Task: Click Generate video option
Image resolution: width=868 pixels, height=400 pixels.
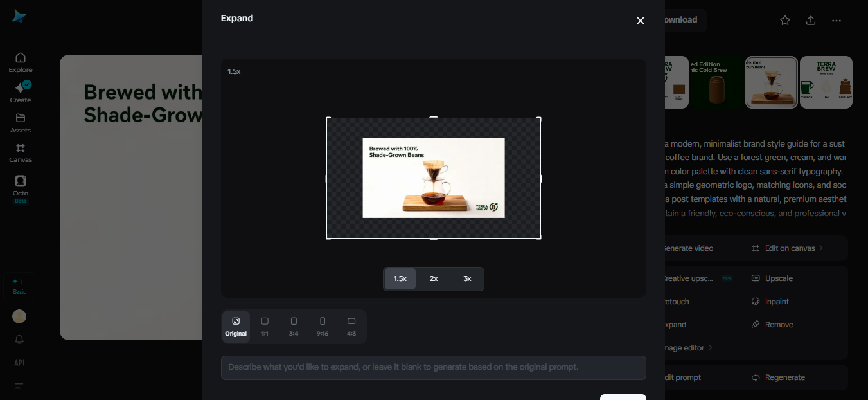Action: click(x=689, y=248)
